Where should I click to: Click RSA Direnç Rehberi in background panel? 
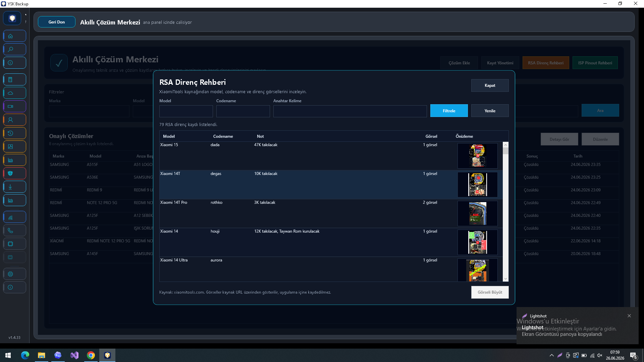click(546, 63)
